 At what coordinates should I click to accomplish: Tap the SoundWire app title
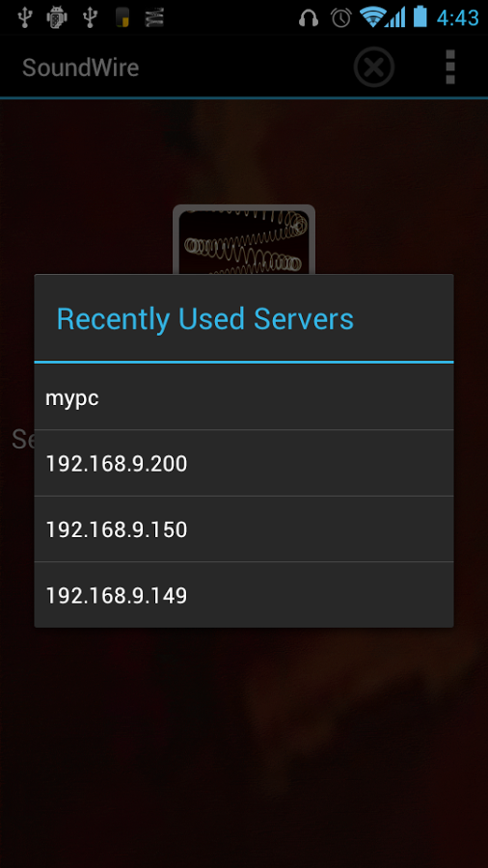[81, 68]
